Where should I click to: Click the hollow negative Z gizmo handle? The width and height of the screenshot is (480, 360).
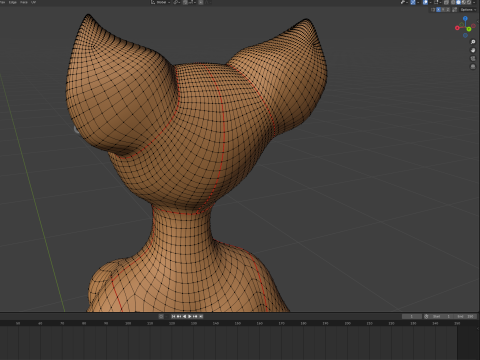(465, 35)
